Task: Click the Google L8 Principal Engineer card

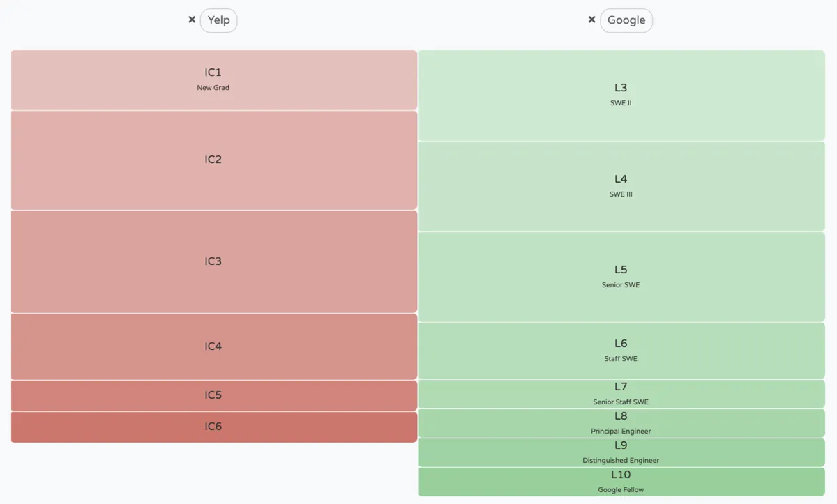Action: [x=621, y=422]
